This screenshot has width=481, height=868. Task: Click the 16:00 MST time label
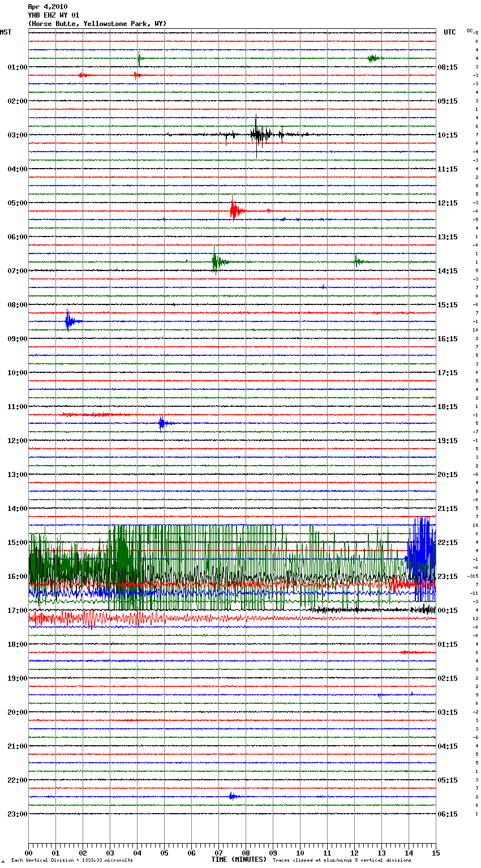(18, 577)
